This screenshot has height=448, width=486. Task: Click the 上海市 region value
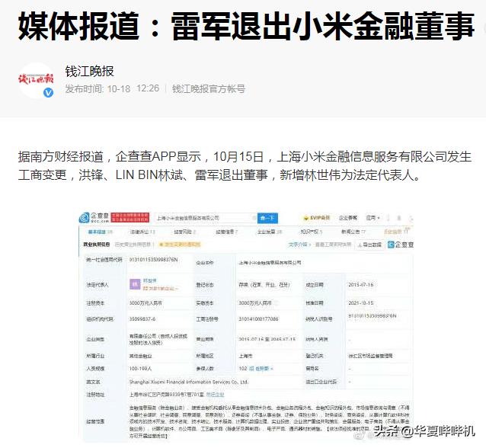point(245,356)
